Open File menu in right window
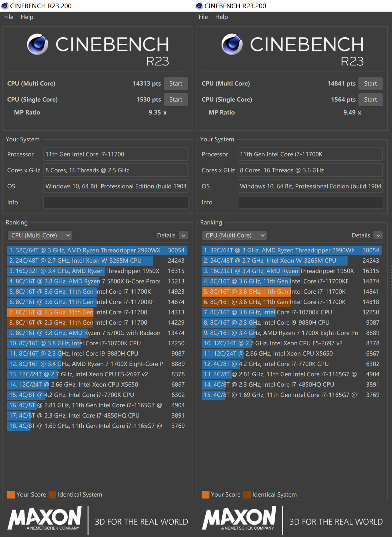Viewport: 392px width, 537px height. click(203, 17)
